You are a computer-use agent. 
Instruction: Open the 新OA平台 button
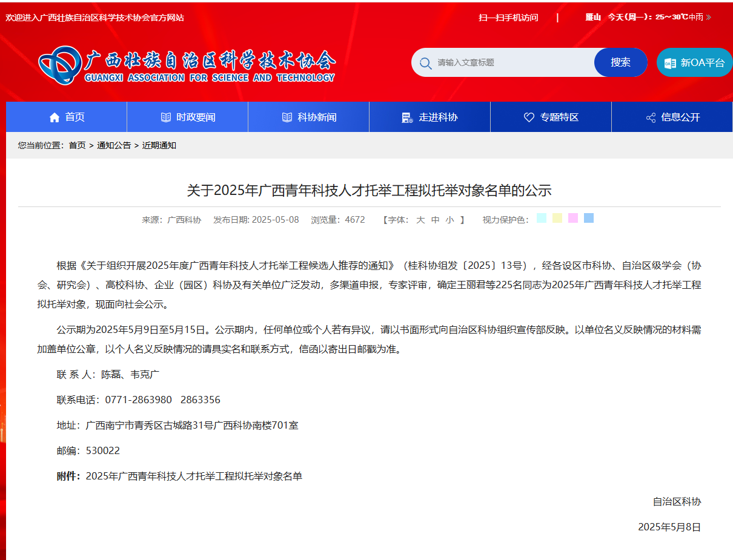coord(694,62)
